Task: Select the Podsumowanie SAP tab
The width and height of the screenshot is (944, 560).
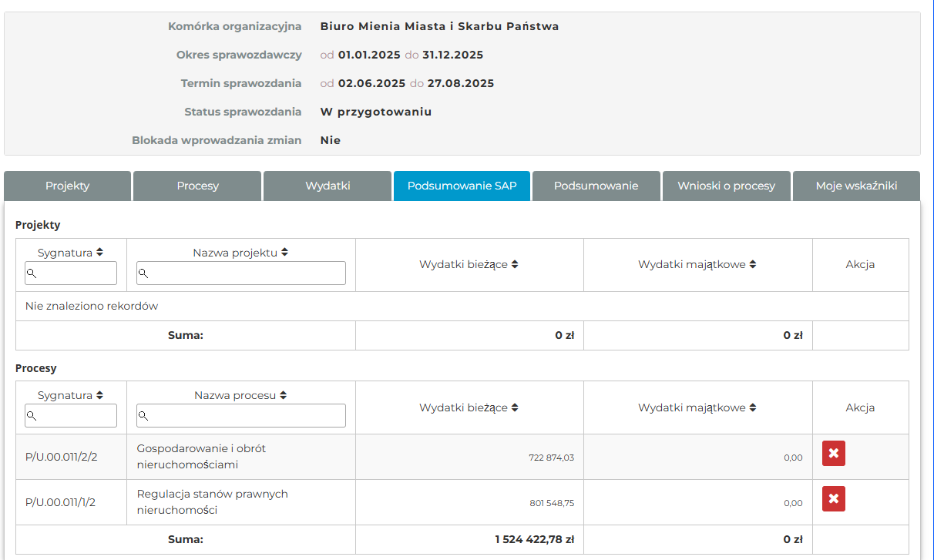Action: [x=462, y=186]
